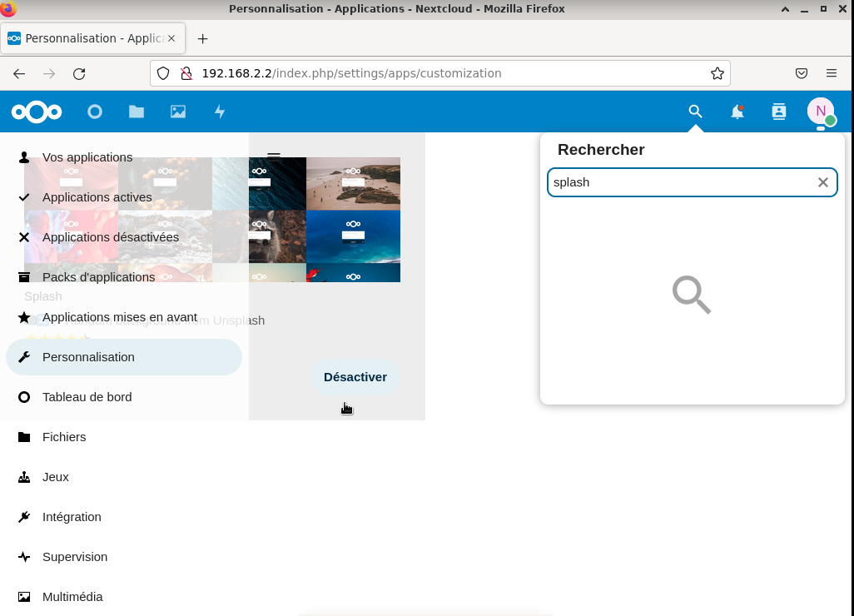Image resolution: width=854 pixels, height=616 pixels.
Task: Focus the Rechercher search input field
Action: coord(692,182)
